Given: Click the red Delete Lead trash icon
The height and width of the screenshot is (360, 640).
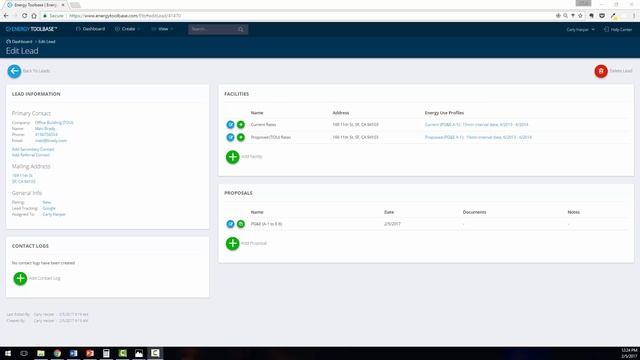Looking at the screenshot, I should pyautogui.click(x=601, y=71).
